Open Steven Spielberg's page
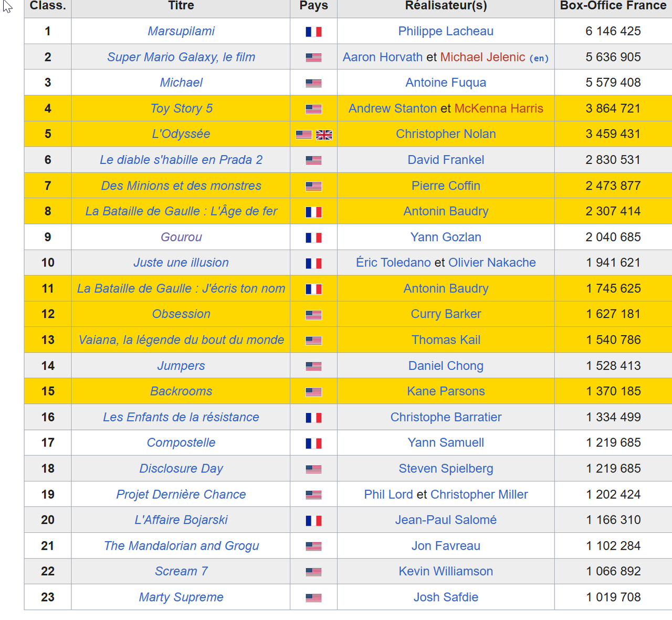 coord(446,469)
